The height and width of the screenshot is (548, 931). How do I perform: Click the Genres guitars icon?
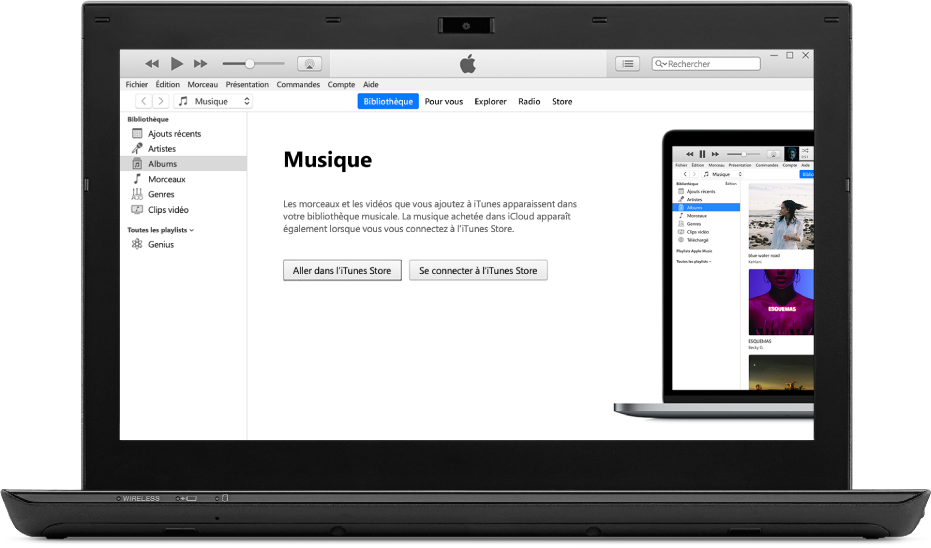coord(137,194)
